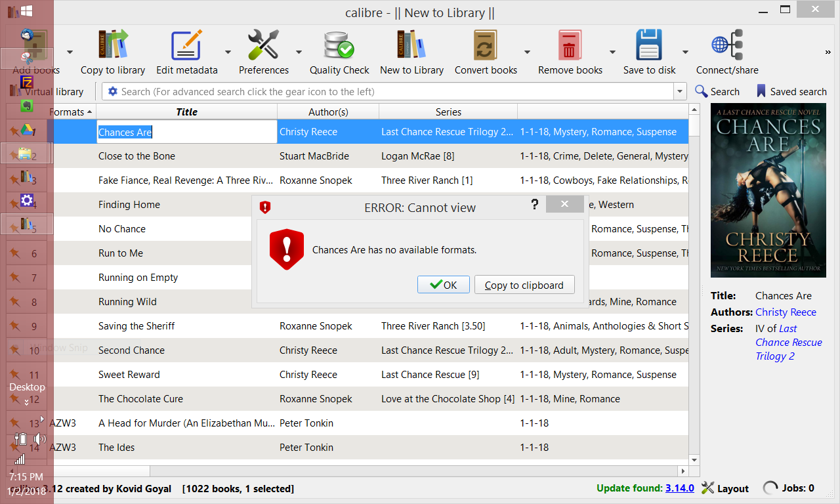Open the search history dropdown
The width and height of the screenshot is (840, 504).
pos(680,92)
